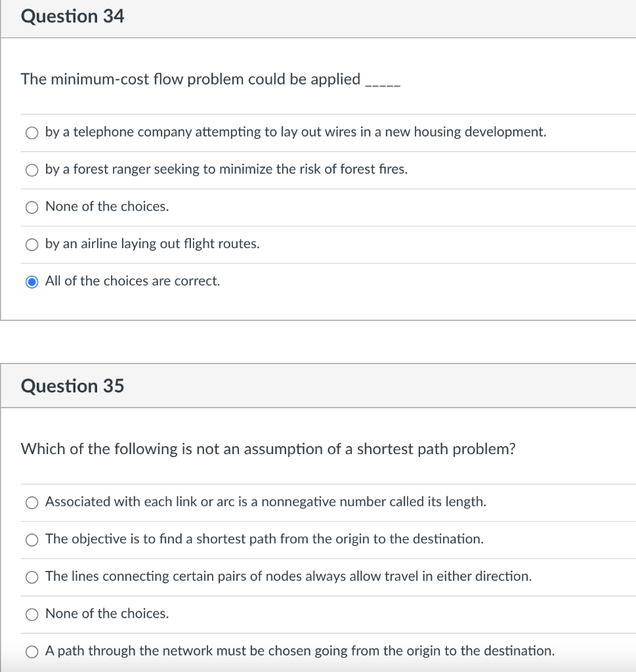Click the minimum-cost flow question text
The height and width of the screenshot is (672, 636).
(210, 79)
